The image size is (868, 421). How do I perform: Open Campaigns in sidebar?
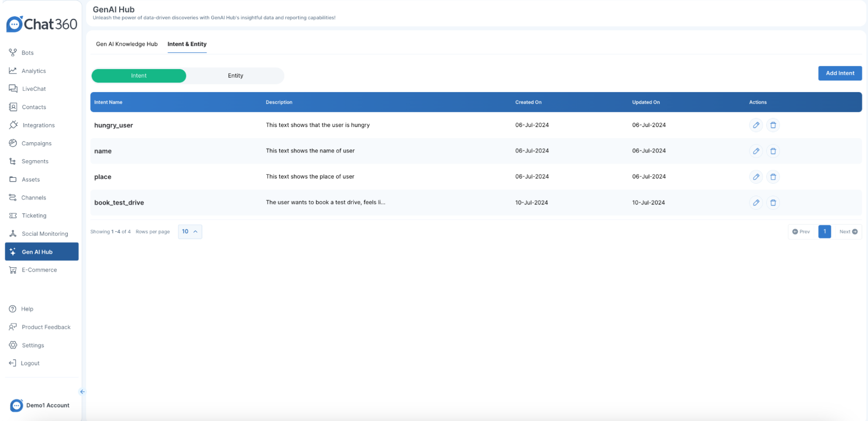36,143
